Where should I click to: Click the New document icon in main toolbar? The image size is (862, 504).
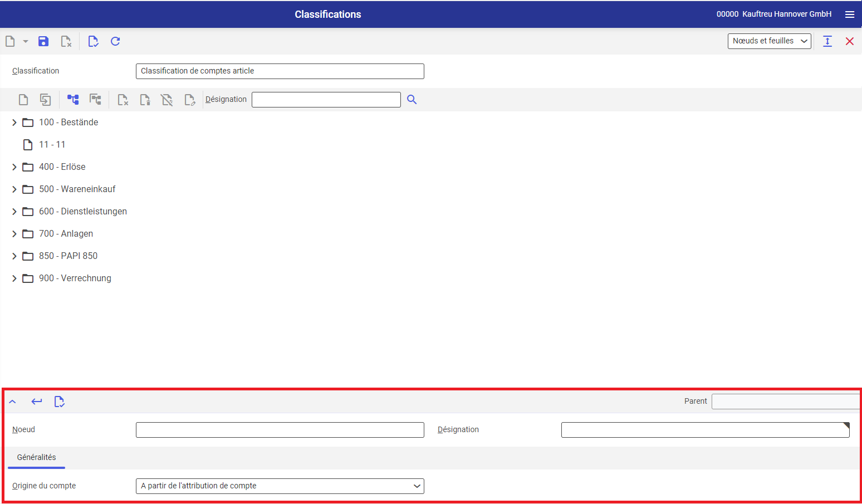tap(10, 41)
